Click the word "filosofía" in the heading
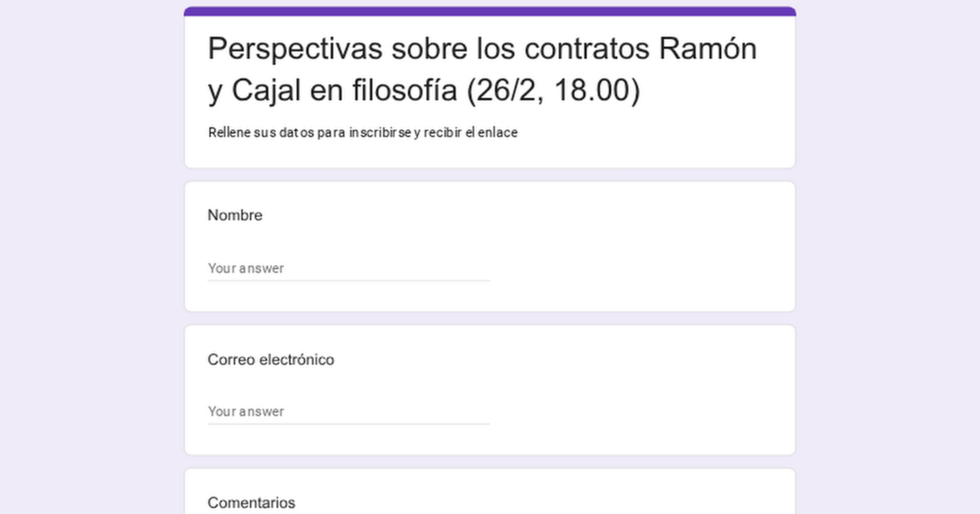The height and width of the screenshot is (514, 980). [x=404, y=91]
